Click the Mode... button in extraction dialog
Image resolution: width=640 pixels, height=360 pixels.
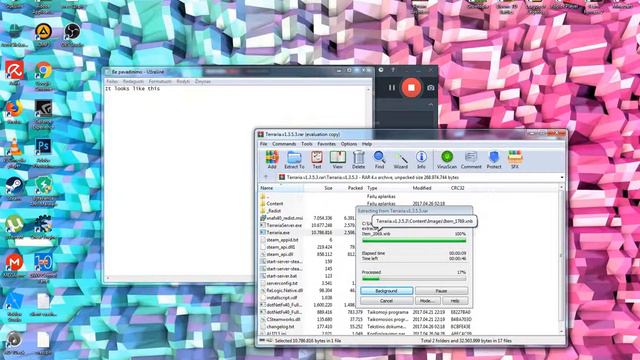[427, 301]
